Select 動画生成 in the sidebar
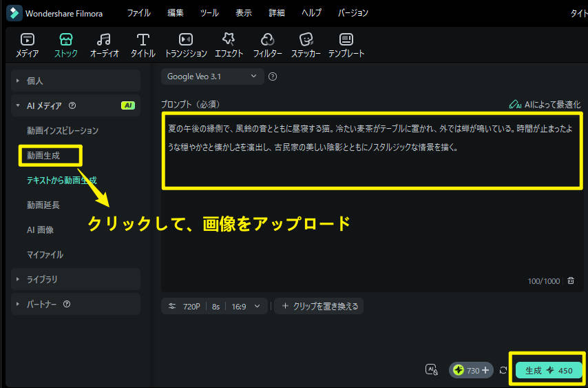588x388 pixels. tap(43, 155)
